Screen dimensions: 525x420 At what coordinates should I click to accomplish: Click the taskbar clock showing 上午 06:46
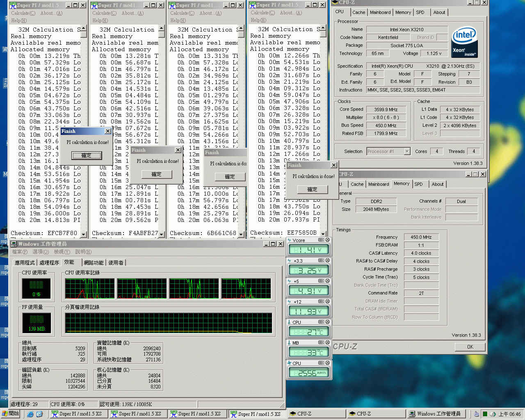click(510, 414)
